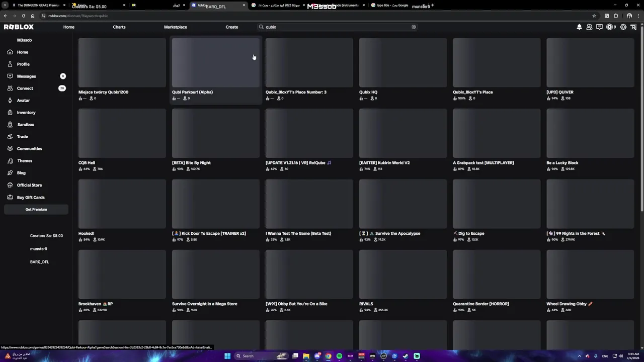Open the Wheel Drawing Obby thumbnail

(x=590, y=275)
